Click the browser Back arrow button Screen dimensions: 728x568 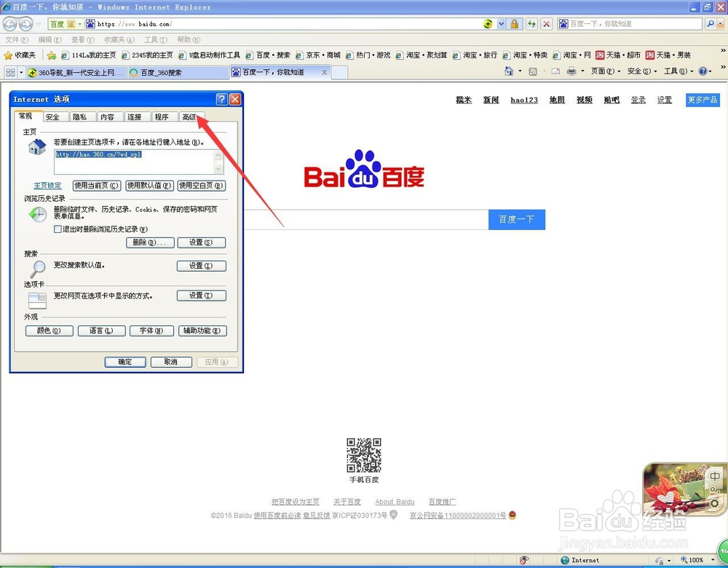(9, 24)
